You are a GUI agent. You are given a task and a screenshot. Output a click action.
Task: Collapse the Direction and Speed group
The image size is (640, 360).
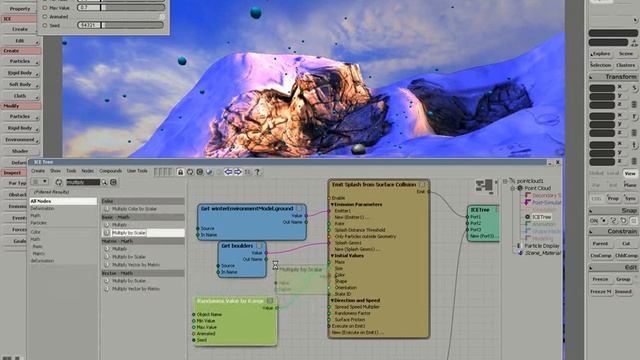[332, 300]
